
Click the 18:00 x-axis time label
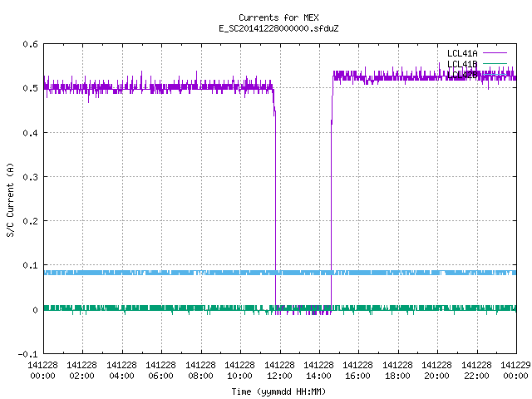coord(397,376)
